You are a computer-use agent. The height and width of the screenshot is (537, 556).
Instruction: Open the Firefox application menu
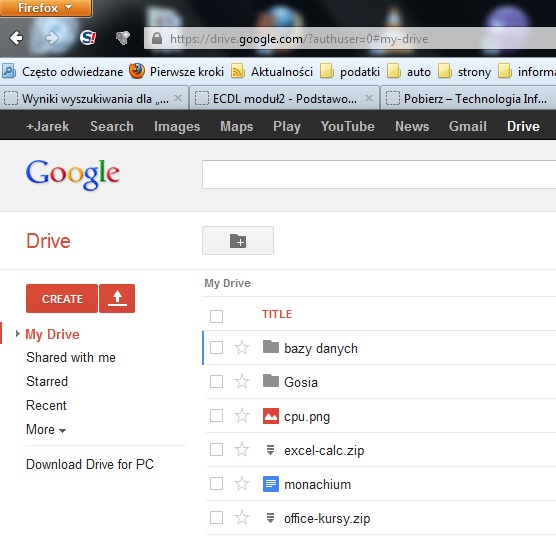46,8
